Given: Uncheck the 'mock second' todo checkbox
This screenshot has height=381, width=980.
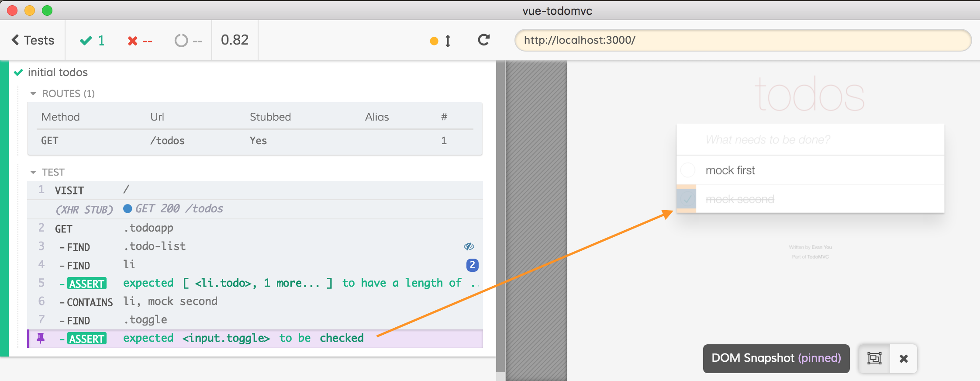Looking at the screenshot, I should coord(687,199).
